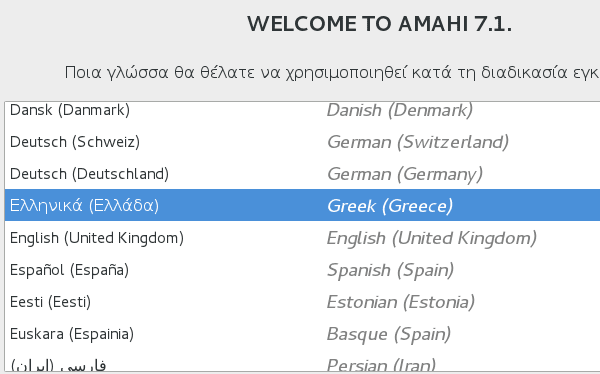Viewport: 600px width, 374px height.
Task: Click the italic Spanish (Spain) label
Action: (x=390, y=270)
